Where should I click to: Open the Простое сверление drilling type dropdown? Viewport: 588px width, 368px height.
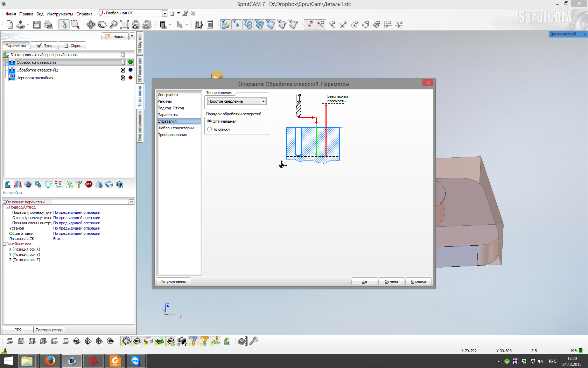click(263, 101)
